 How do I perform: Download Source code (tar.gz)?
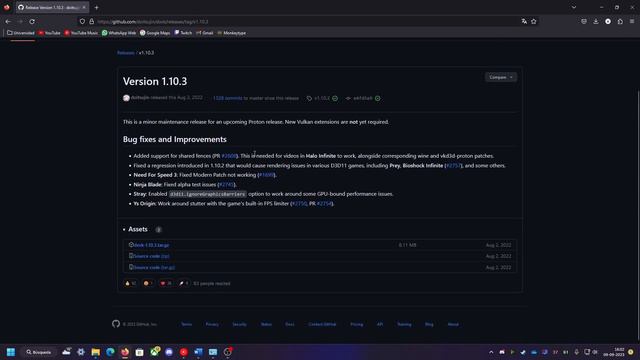coord(154,267)
